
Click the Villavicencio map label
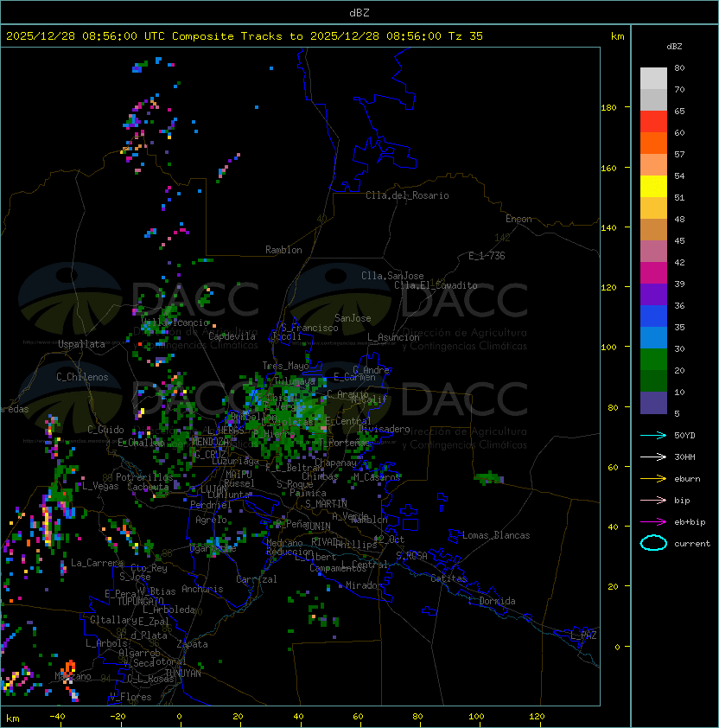tap(175, 322)
